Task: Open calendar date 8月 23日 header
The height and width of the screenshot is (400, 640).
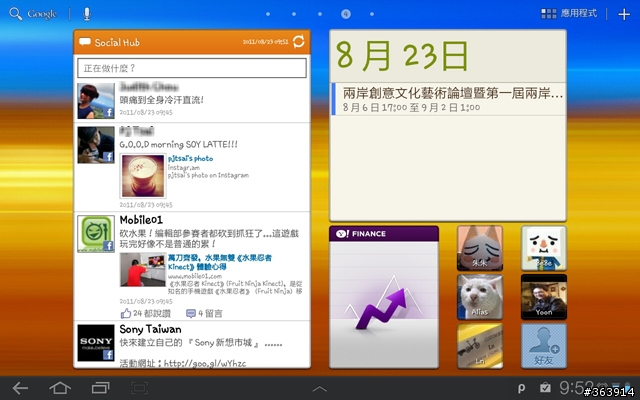Action: point(402,56)
